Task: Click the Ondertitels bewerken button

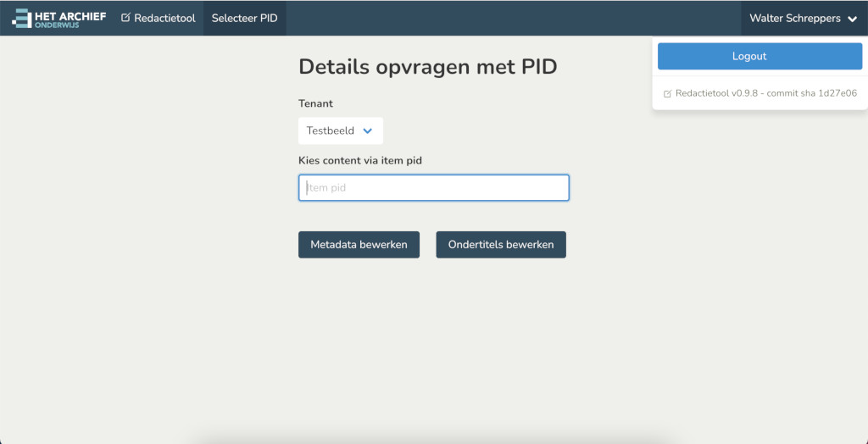Action: coord(501,245)
